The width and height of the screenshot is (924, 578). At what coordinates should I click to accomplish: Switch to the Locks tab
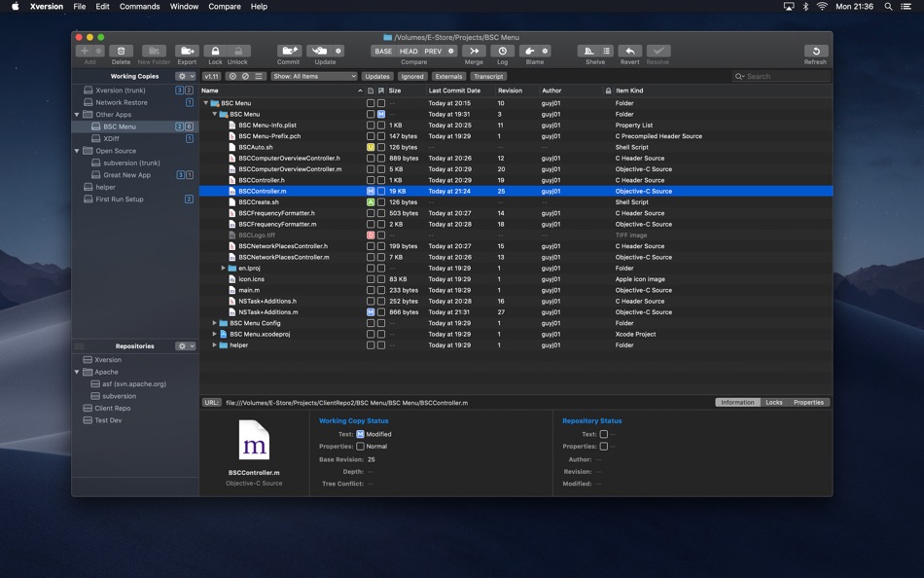click(773, 402)
